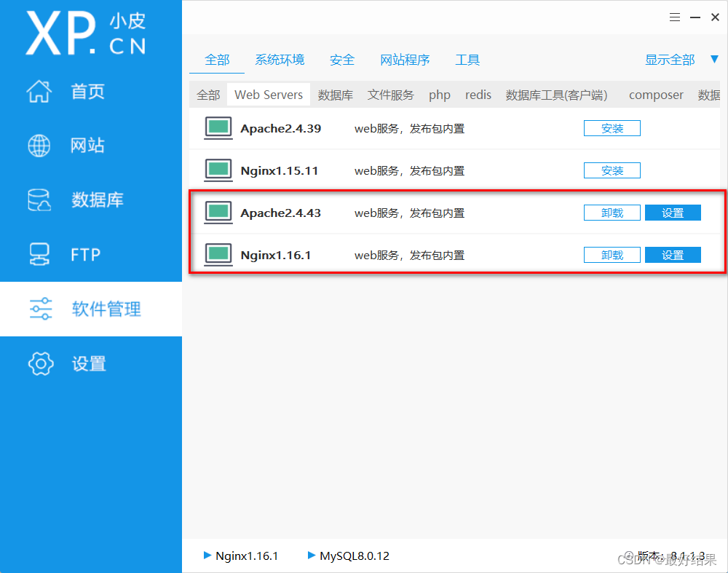Switch to the top 全部 tab
The width and height of the screenshot is (728, 573).
click(217, 60)
